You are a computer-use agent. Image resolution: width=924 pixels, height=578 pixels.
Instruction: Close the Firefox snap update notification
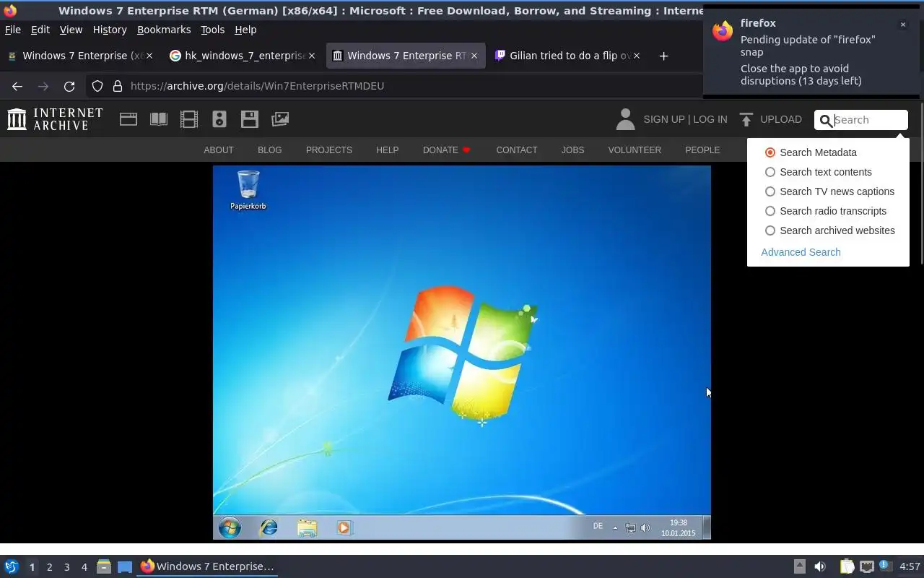tap(902, 25)
